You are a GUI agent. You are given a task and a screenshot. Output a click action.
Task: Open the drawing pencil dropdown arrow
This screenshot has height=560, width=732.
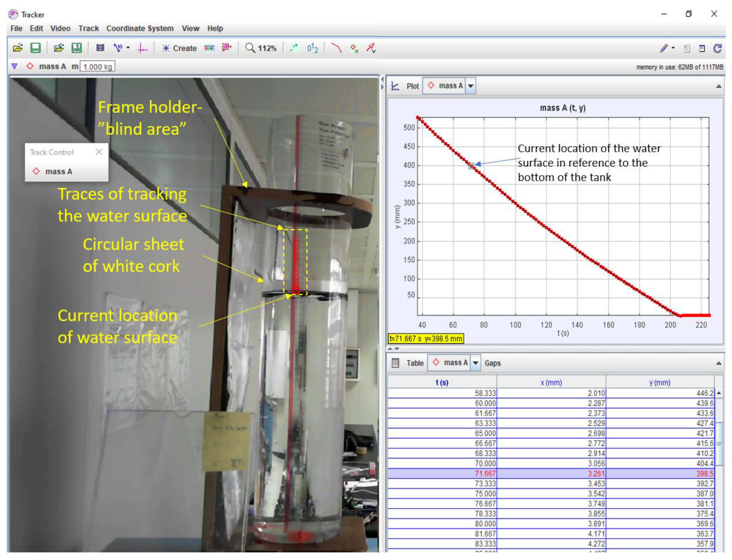tap(673, 48)
